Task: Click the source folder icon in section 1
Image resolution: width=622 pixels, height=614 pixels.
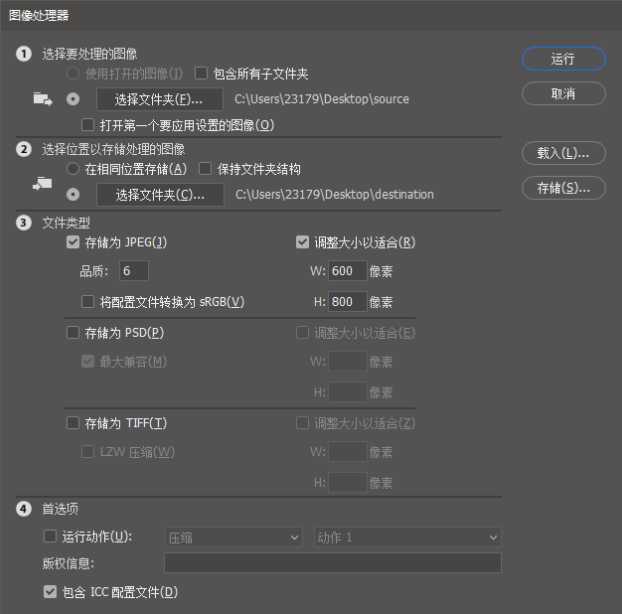Action: [x=42, y=98]
